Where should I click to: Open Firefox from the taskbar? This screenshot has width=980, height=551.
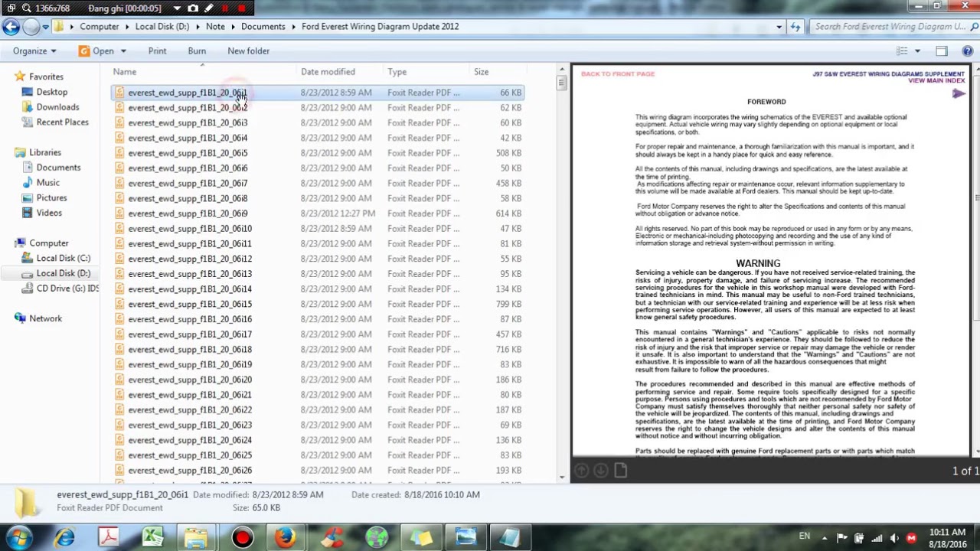[x=286, y=537]
